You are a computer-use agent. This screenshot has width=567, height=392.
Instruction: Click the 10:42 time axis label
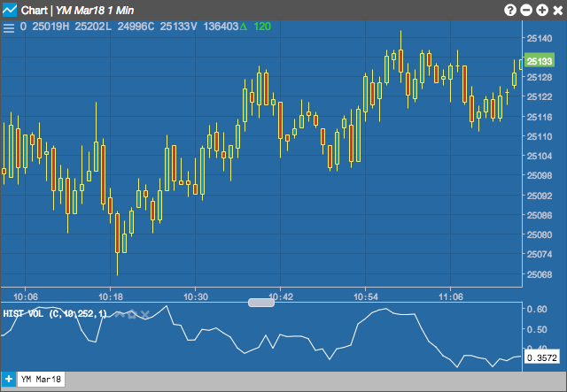click(x=281, y=297)
